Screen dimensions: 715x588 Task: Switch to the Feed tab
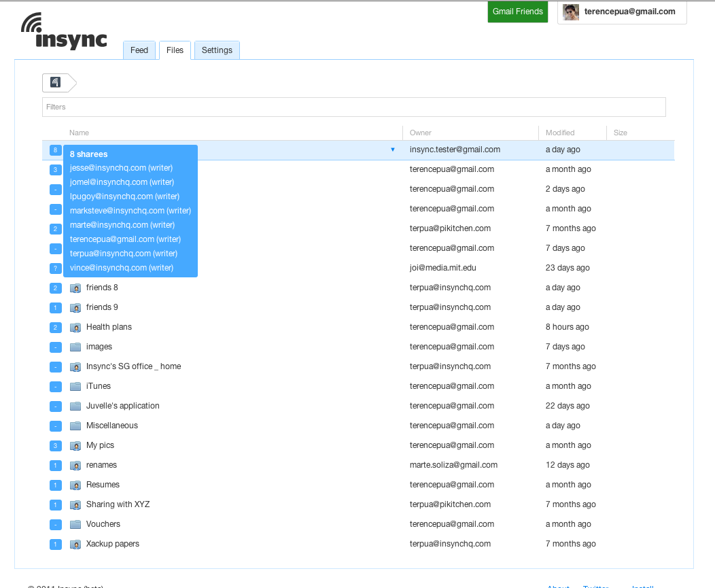(139, 50)
